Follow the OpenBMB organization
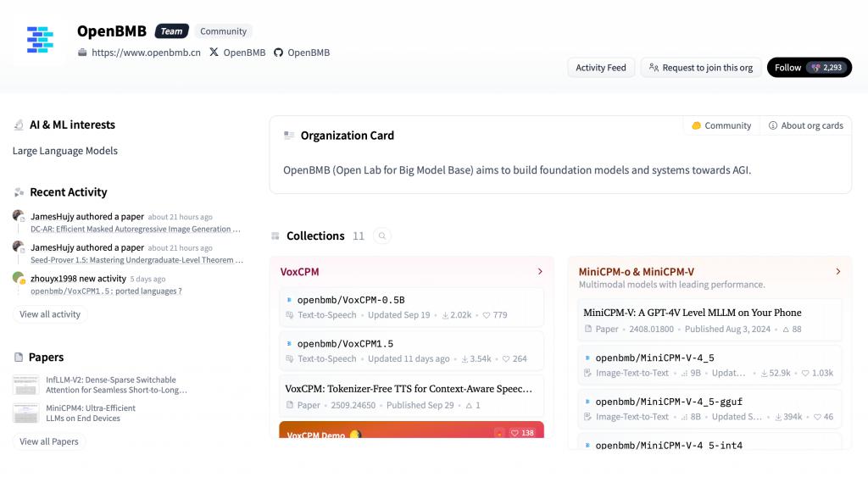Screen dimensions: 868x477 pyautogui.click(x=809, y=68)
